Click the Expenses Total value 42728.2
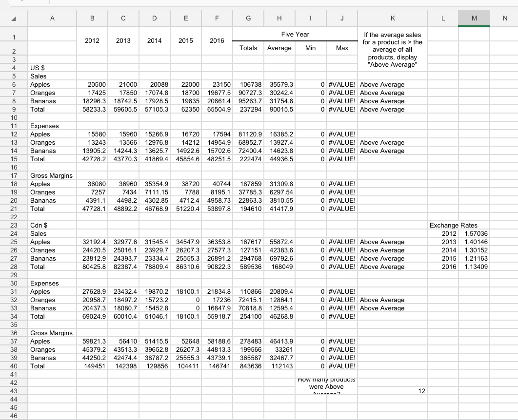 coord(92,159)
